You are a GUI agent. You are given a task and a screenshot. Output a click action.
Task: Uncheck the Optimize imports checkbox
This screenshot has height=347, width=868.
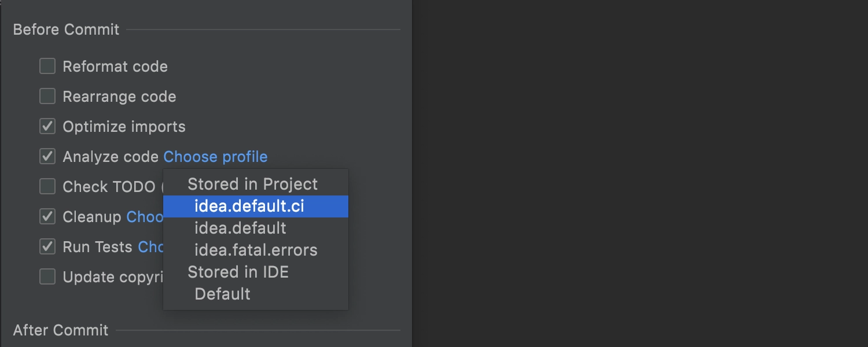[x=47, y=127]
